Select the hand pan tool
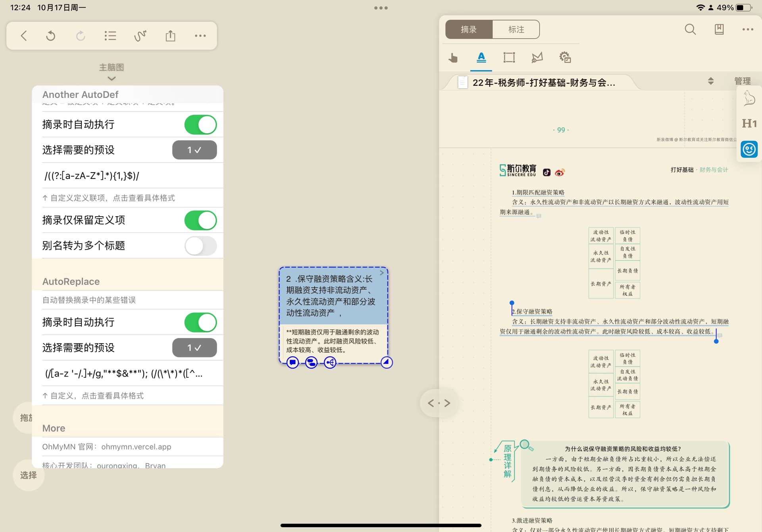 [453, 58]
